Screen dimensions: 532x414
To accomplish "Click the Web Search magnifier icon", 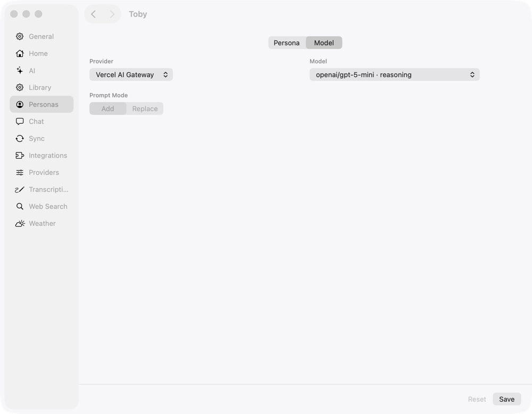I will click(x=20, y=206).
